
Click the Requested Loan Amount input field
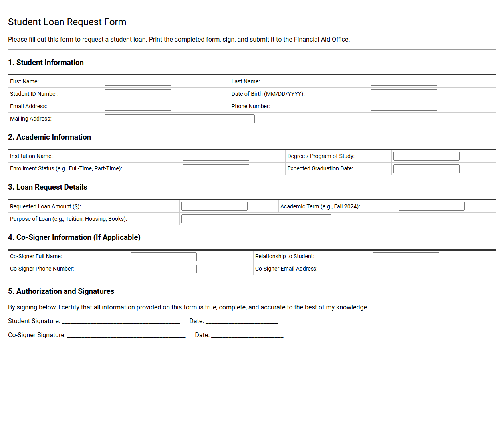(x=214, y=206)
